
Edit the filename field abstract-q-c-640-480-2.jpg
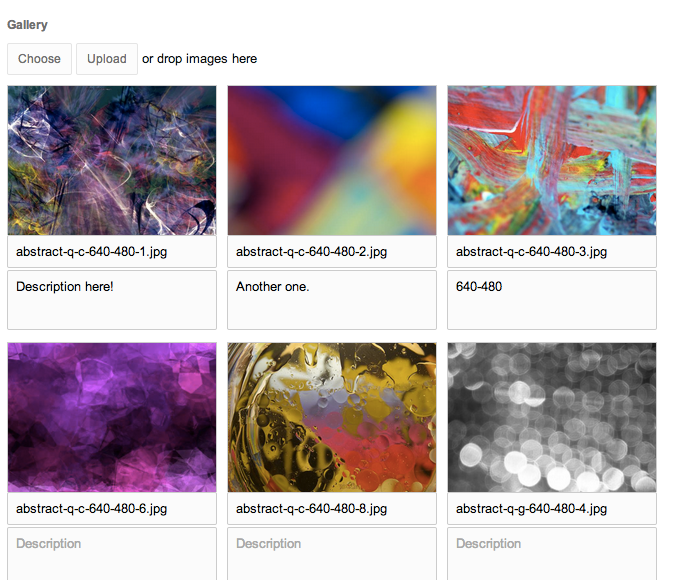point(332,252)
